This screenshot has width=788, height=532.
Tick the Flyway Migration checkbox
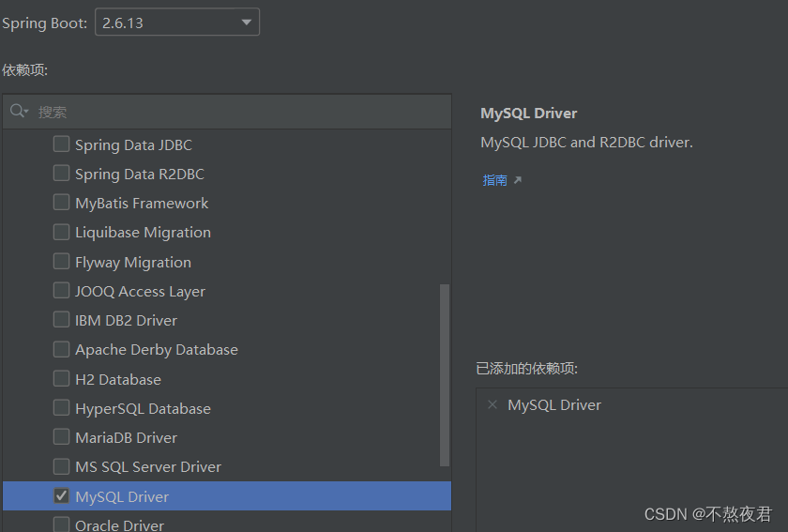tap(61, 262)
